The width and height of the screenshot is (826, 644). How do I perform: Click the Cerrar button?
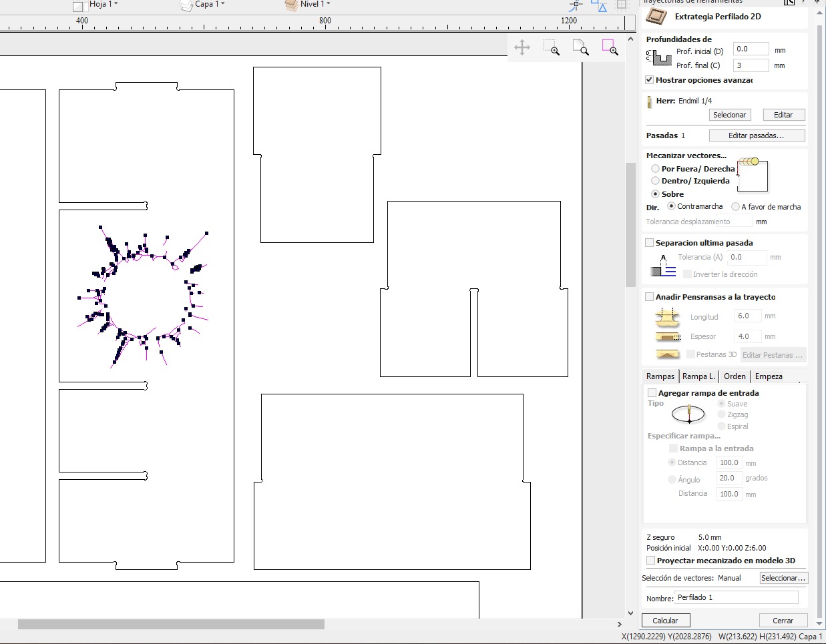coord(783,621)
